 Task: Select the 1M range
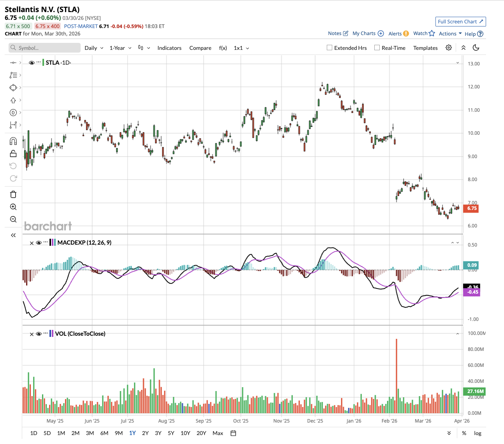pos(61,433)
